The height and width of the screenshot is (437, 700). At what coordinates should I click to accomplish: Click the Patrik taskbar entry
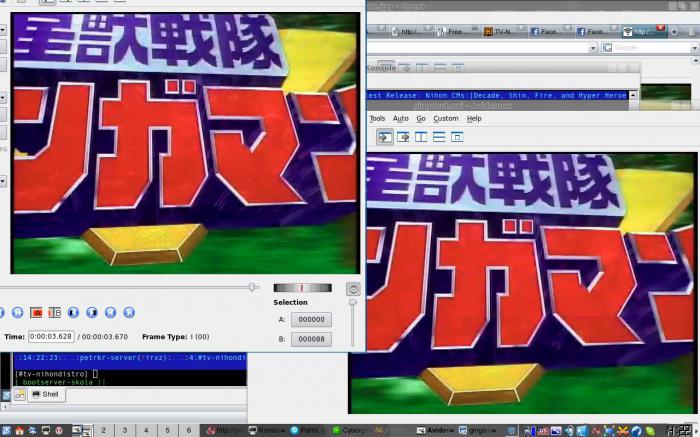(x=310, y=430)
